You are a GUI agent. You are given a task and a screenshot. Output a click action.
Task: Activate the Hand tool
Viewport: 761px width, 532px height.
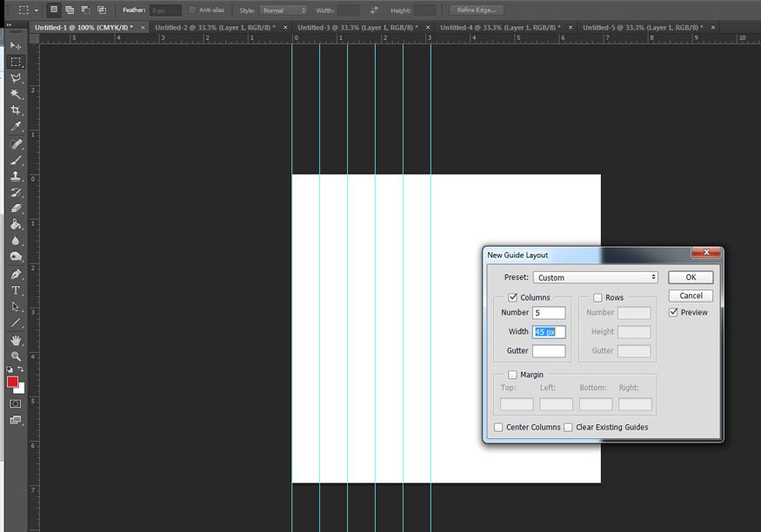tap(15, 340)
